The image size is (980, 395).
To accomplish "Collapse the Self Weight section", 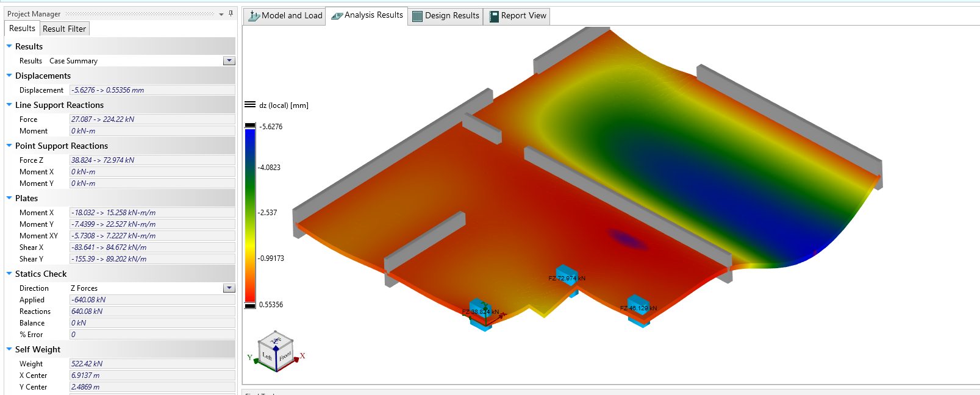I will pos(9,349).
